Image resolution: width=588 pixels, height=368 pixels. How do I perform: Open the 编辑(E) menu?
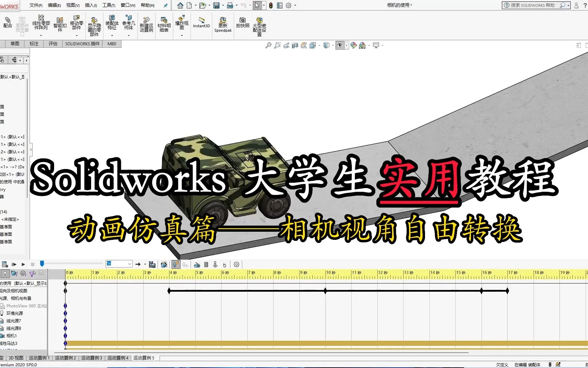tap(54, 5)
